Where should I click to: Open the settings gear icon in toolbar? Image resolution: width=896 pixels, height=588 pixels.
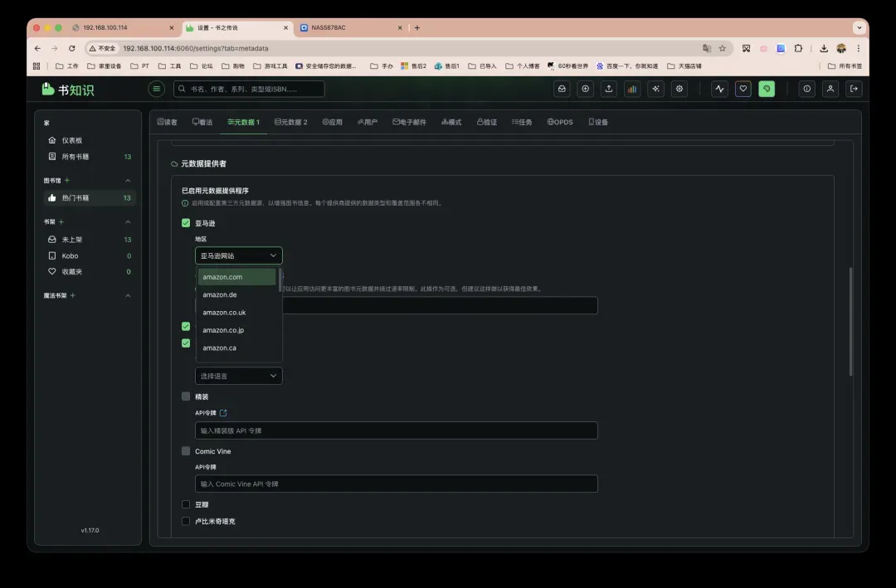point(679,89)
